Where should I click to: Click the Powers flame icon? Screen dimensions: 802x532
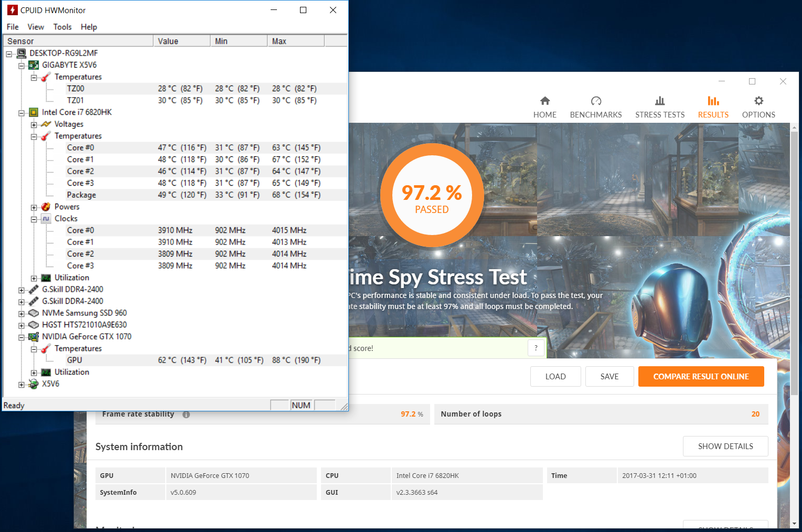point(46,207)
